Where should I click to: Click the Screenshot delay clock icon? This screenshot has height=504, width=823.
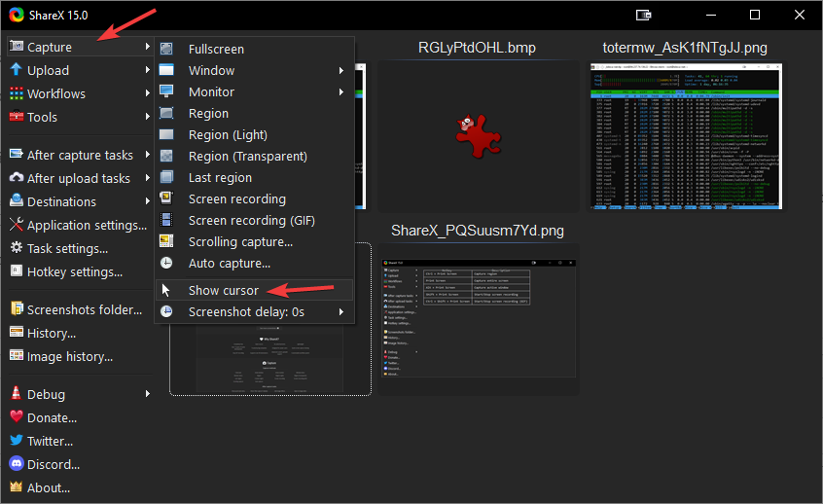pos(166,311)
